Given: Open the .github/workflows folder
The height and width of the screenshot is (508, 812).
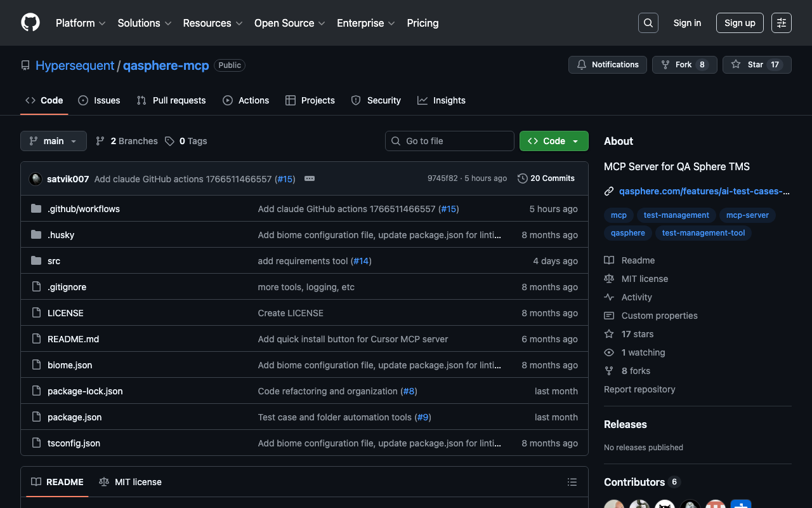Looking at the screenshot, I should (x=84, y=209).
